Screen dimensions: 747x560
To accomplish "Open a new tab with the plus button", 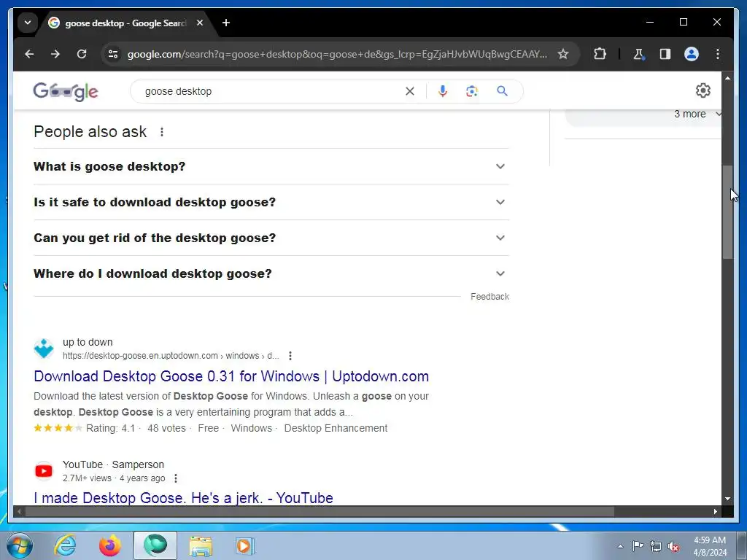I will point(226,23).
